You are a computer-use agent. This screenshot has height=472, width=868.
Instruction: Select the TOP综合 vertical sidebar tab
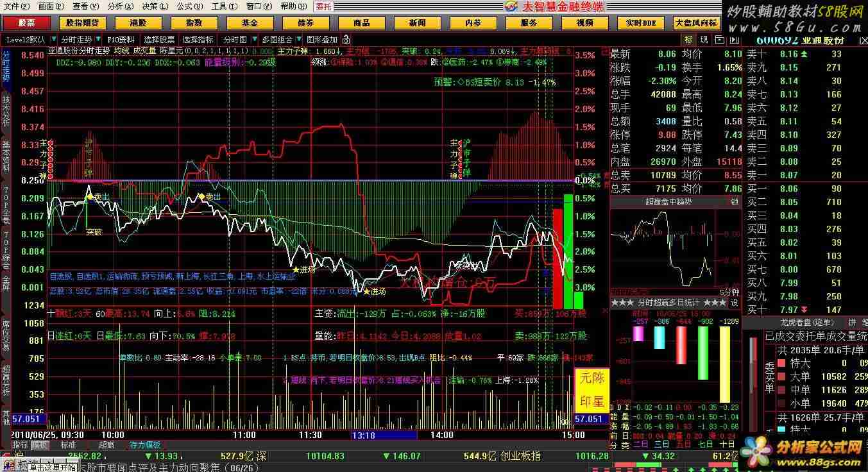click(x=6, y=251)
